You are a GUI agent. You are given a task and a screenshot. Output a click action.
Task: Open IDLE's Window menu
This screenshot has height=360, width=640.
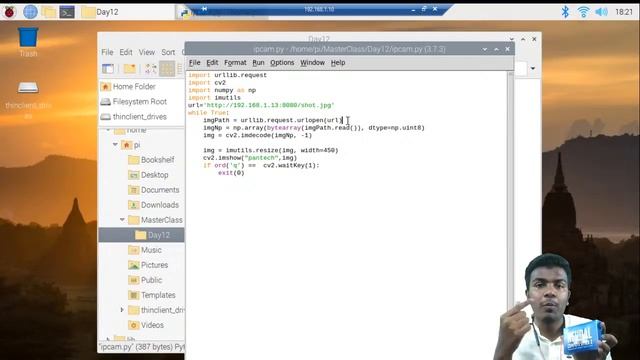pos(313,62)
